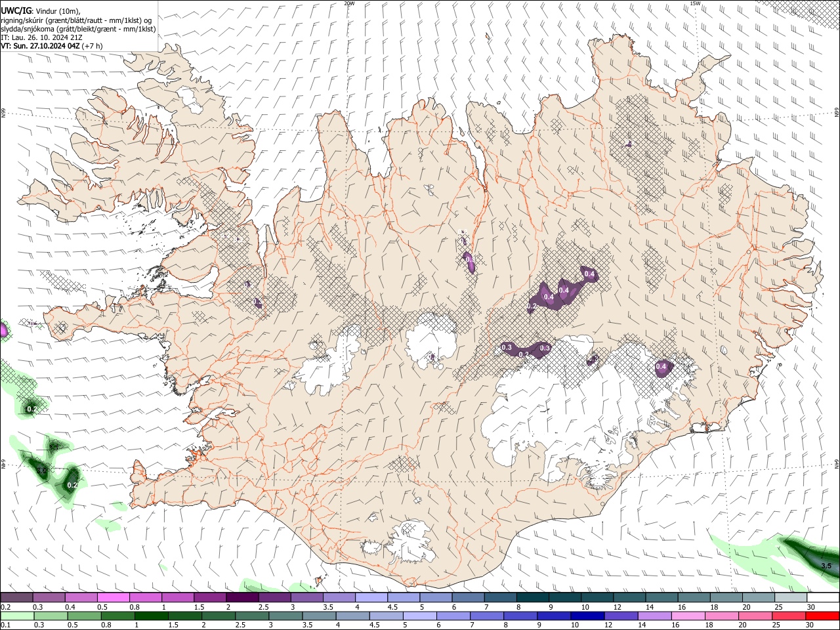Click the forest green 0.8 rain legend swatch
The image size is (840, 630).
point(117,616)
